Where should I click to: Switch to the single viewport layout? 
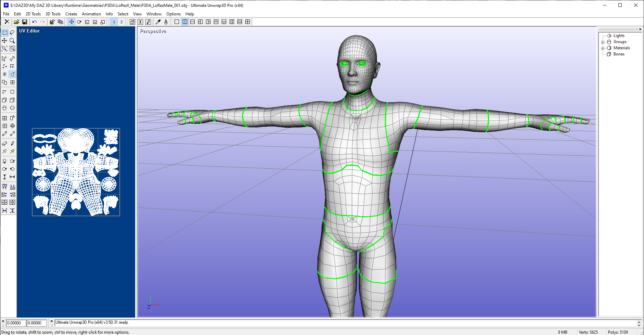177,22
